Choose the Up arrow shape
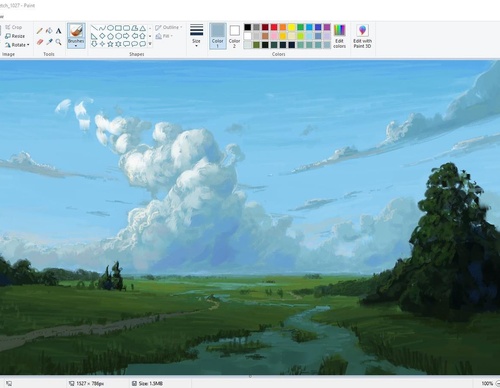Screen dimensions: 500x388 pos(142,36)
